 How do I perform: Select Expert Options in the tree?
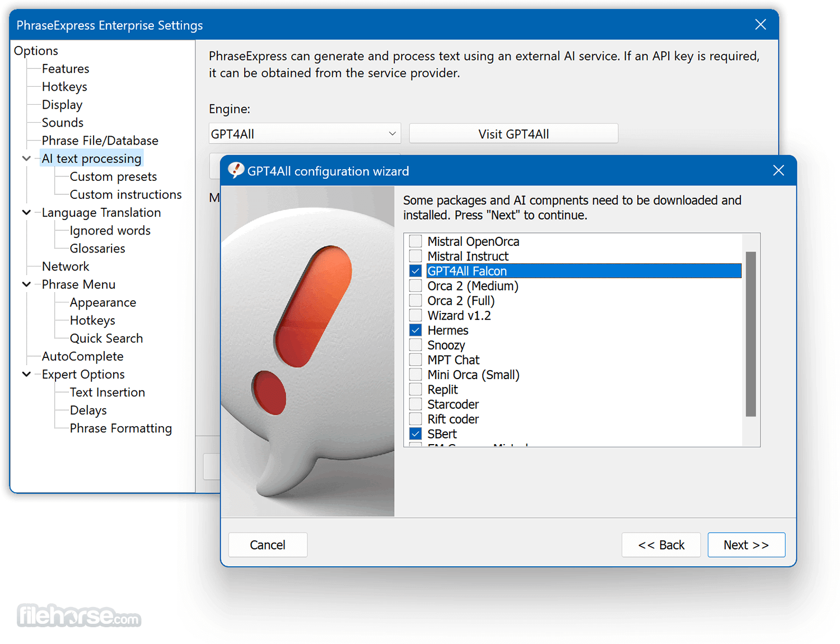pyautogui.click(x=83, y=374)
